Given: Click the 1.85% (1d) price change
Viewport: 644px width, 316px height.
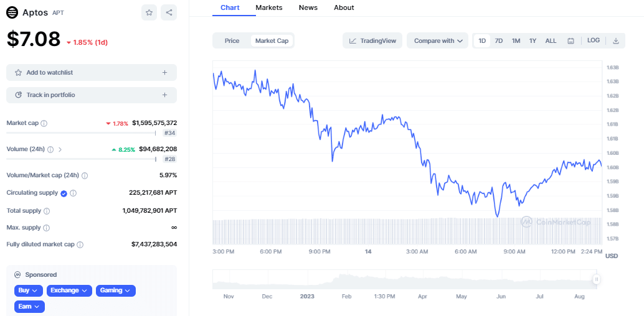Looking at the screenshot, I should 87,42.
